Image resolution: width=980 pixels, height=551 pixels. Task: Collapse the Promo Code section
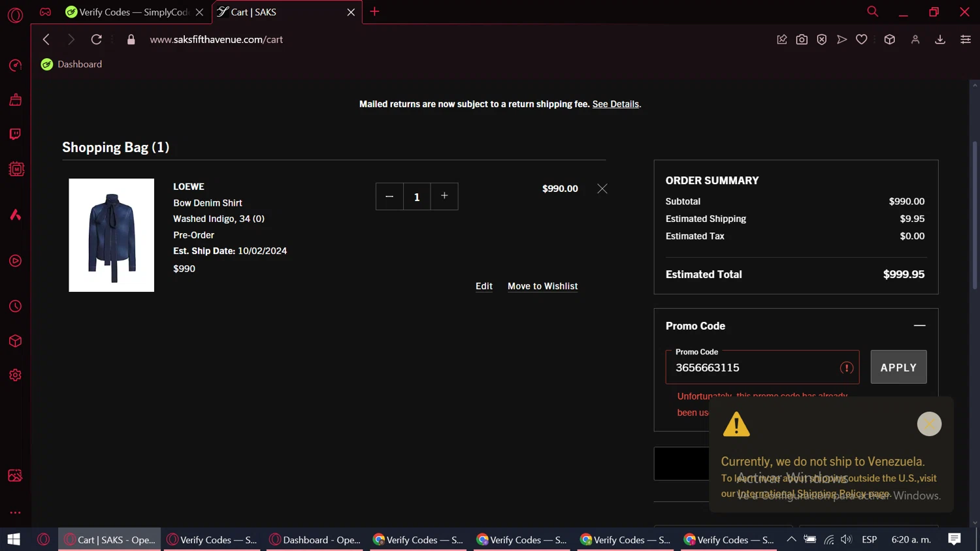pos(919,325)
